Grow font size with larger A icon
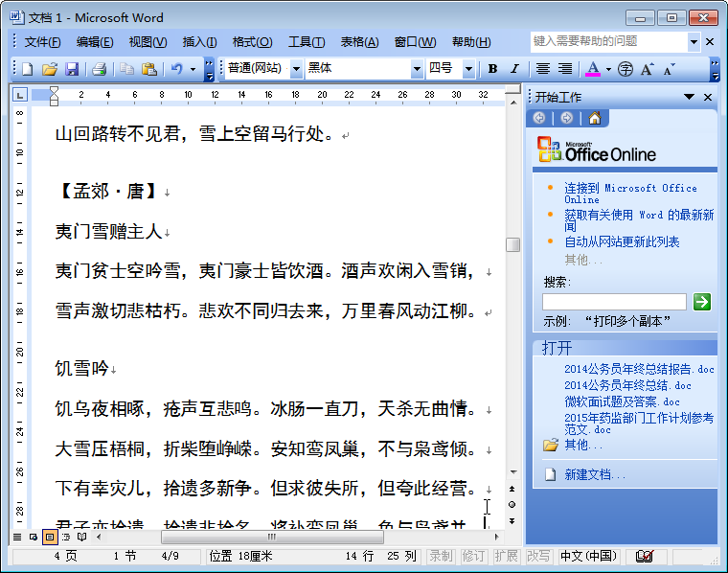The height and width of the screenshot is (573, 728). (648, 69)
